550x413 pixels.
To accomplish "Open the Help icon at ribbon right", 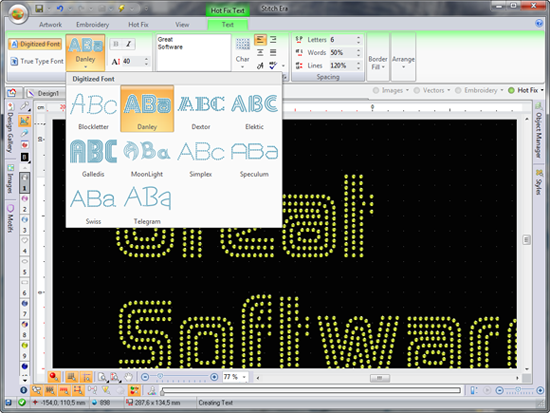I will point(539,23).
